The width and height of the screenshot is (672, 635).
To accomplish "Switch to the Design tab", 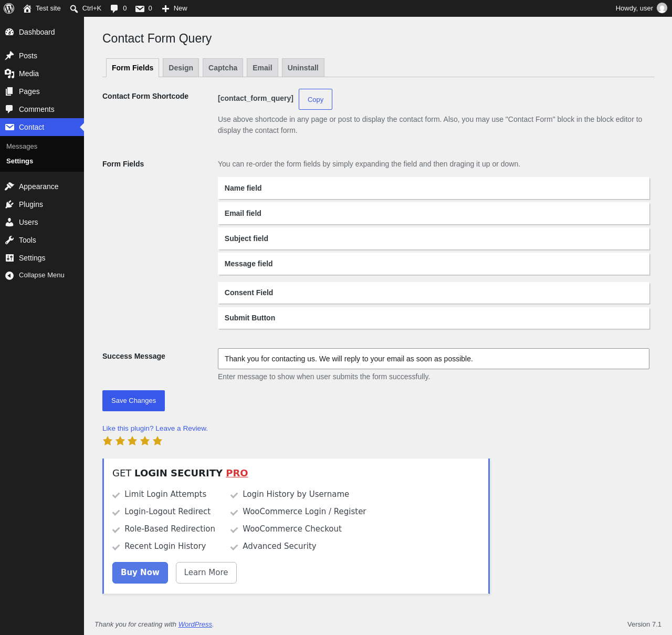I will point(181,68).
